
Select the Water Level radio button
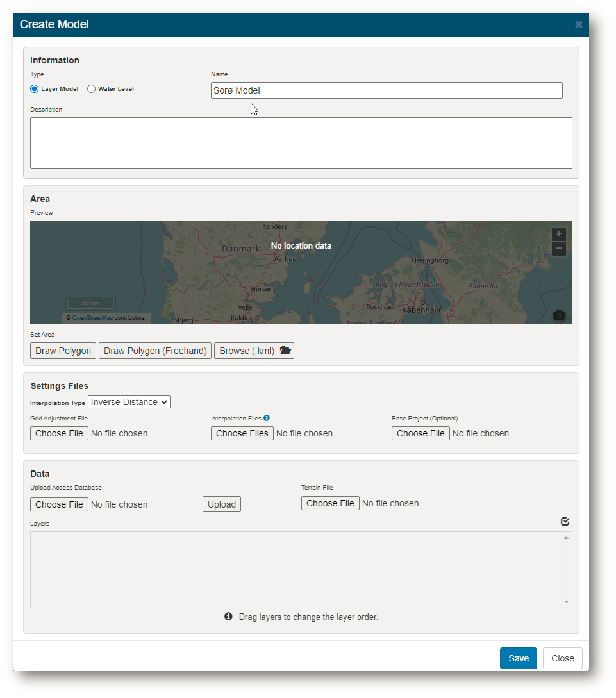91,88
